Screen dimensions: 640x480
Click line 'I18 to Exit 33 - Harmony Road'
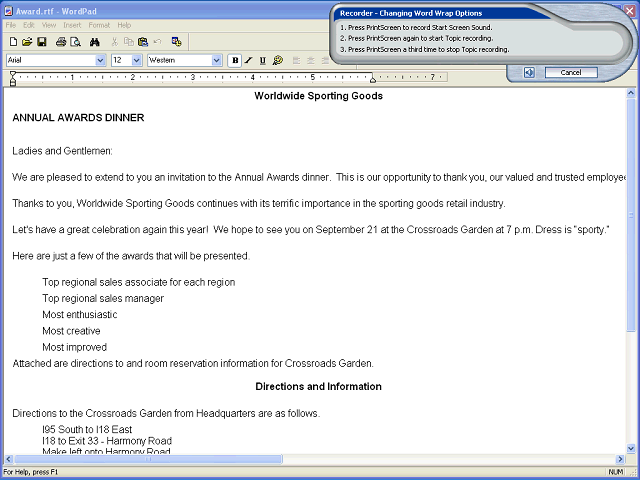(107, 441)
